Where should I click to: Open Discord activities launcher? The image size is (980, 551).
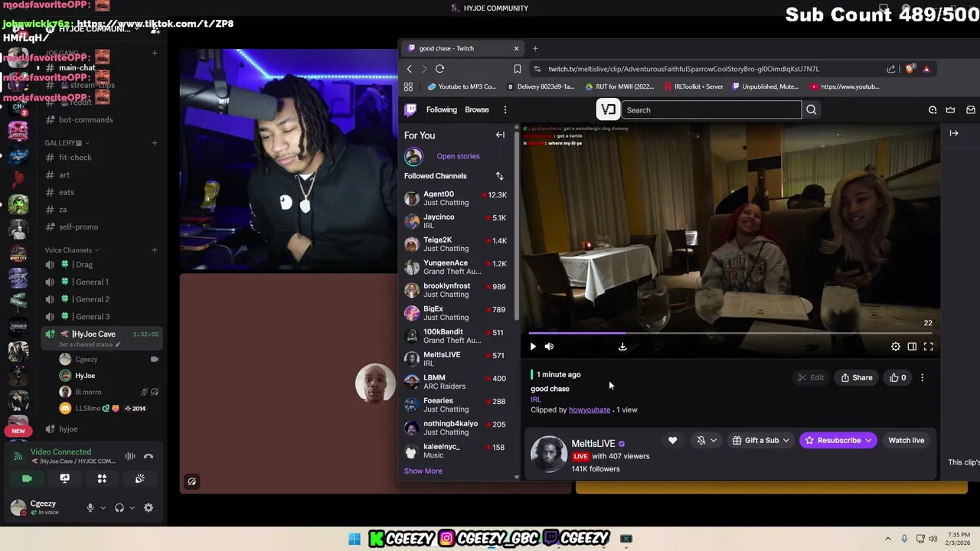pyautogui.click(x=102, y=478)
